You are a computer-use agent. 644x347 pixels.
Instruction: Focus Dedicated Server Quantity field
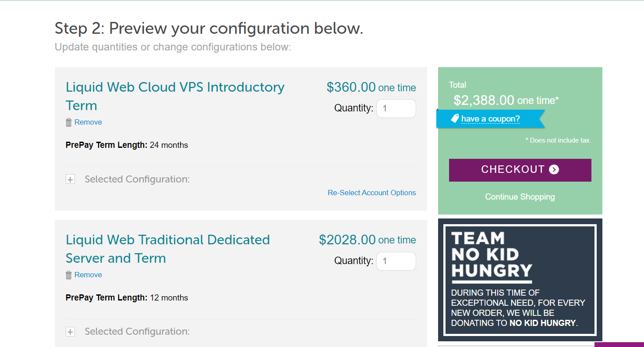click(x=396, y=261)
